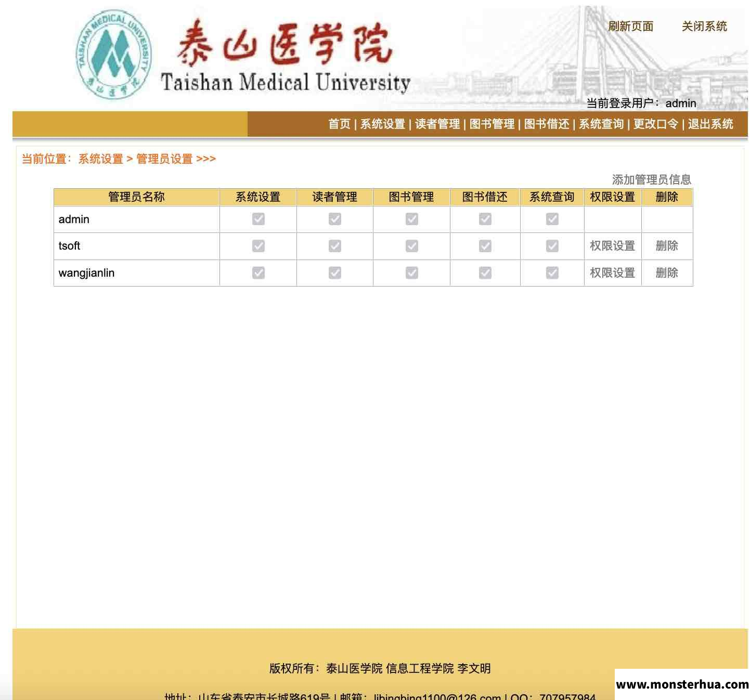
Task: Toggle admin's 图书借还 checkbox
Action: click(485, 219)
